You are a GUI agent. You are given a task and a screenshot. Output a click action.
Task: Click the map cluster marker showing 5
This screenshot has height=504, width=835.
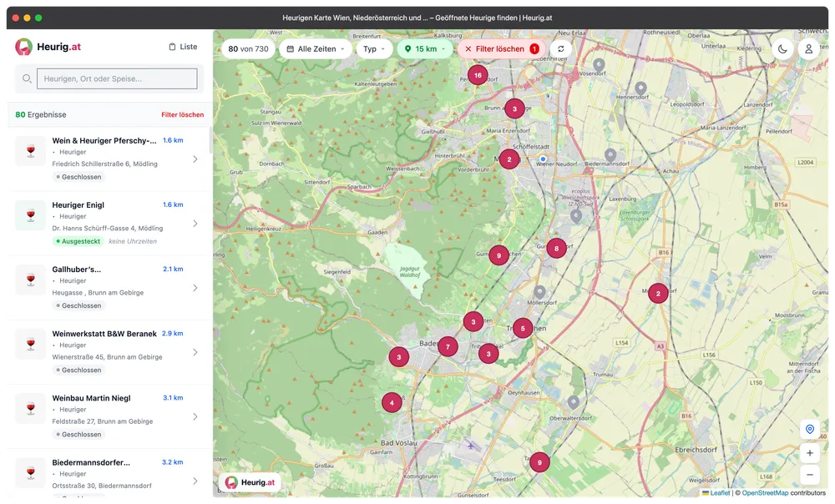523,329
